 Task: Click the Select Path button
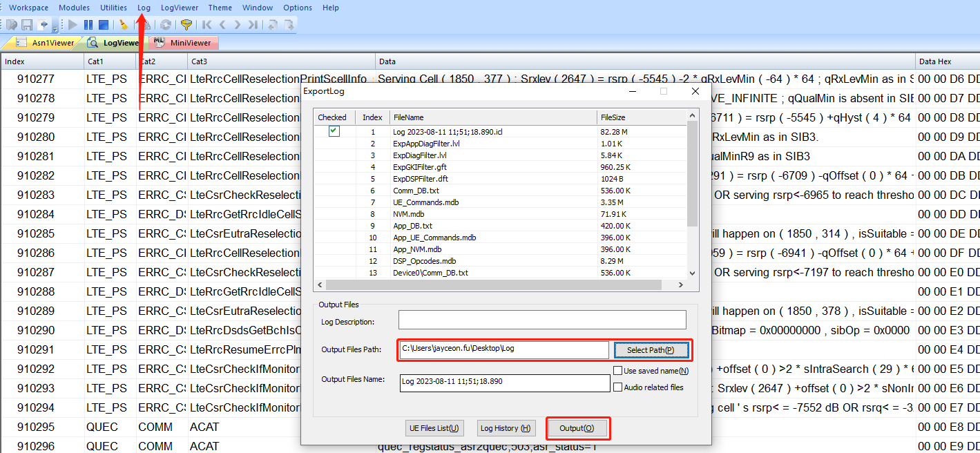pyautogui.click(x=651, y=350)
